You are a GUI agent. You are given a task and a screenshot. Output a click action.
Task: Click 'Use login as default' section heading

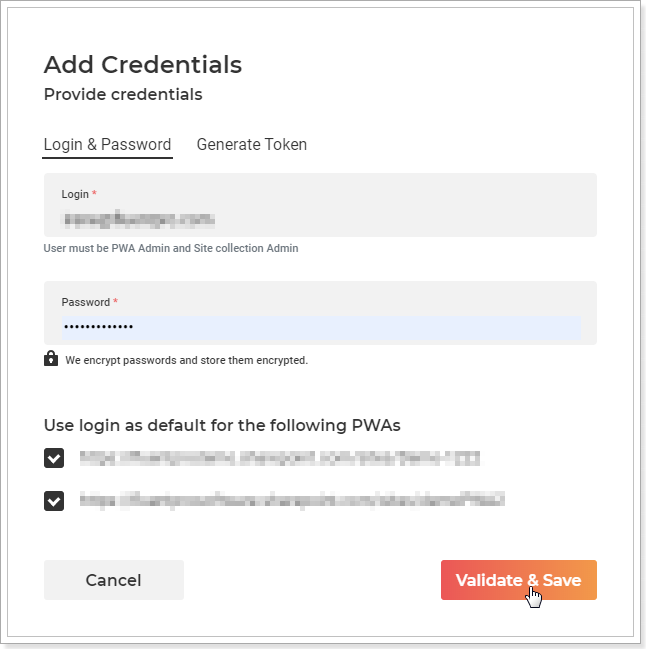click(222, 425)
